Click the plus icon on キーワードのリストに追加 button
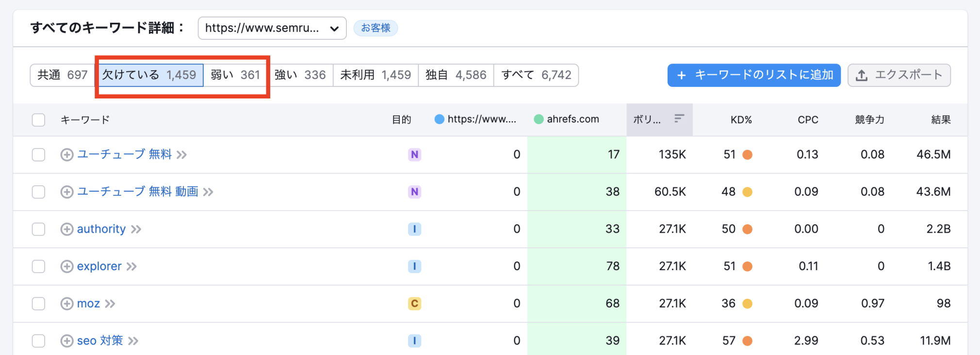The width and height of the screenshot is (980, 355). tap(682, 75)
